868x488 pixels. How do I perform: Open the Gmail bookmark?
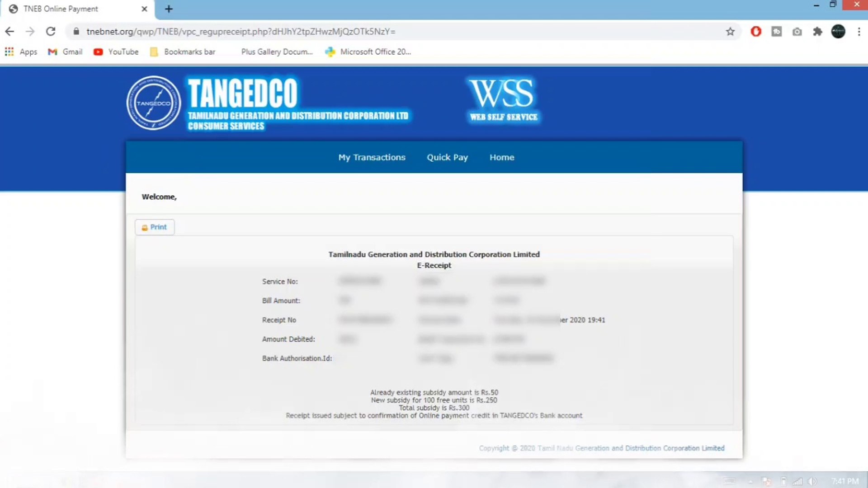click(x=65, y=52)
